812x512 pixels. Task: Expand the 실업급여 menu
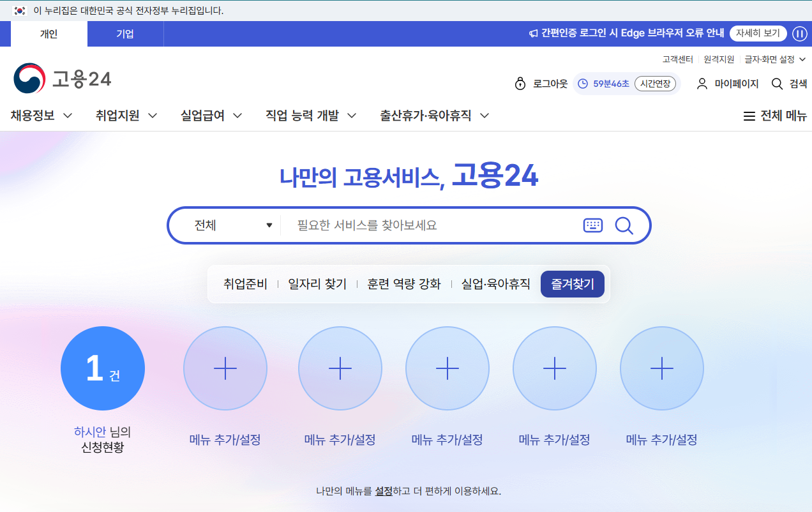pyautogui.click(x=211, y=116)
